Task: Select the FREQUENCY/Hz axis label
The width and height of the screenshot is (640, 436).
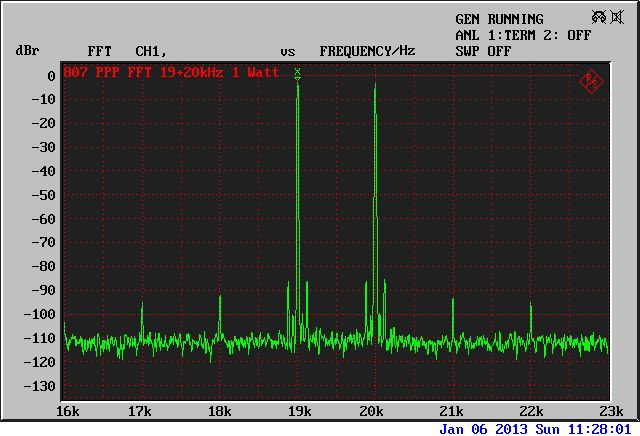Action: tap(367, 50)
